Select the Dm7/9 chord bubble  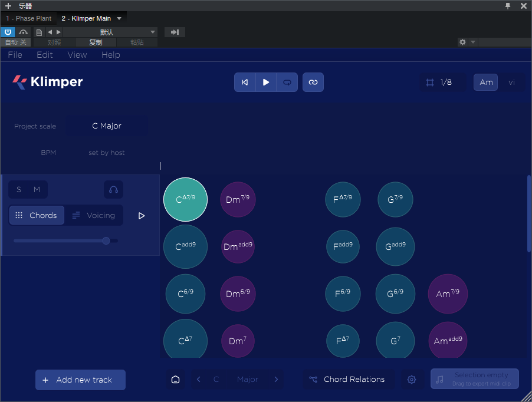tap(238, 199)
